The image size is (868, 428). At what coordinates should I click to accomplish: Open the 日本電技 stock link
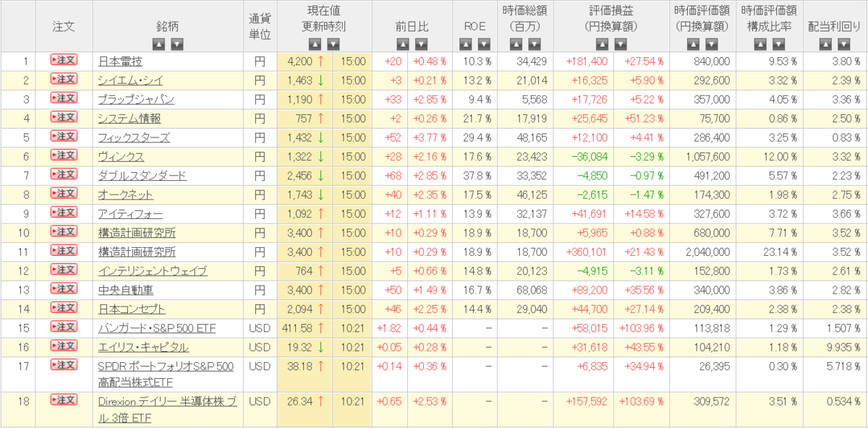120,61
